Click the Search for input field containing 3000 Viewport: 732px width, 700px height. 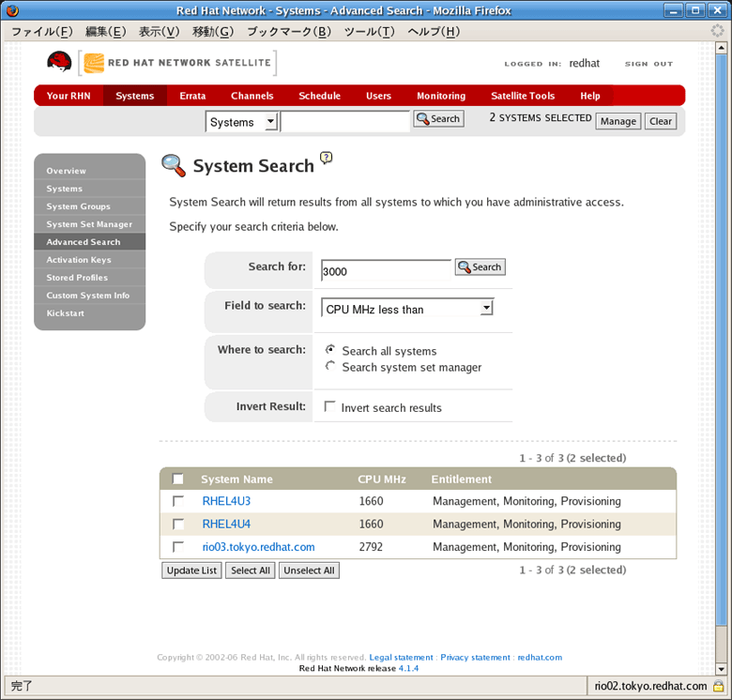tap(386, 270)
